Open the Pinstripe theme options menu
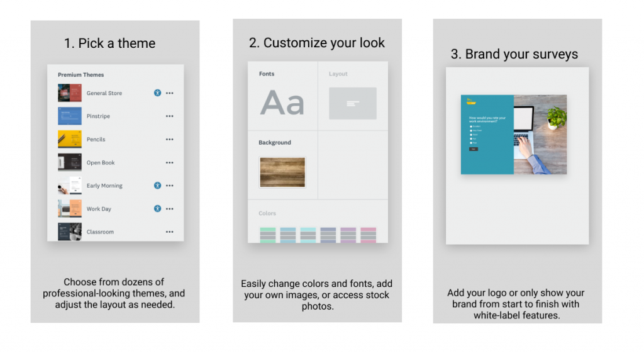Screen dimensions: 644x353 (170, 116)
